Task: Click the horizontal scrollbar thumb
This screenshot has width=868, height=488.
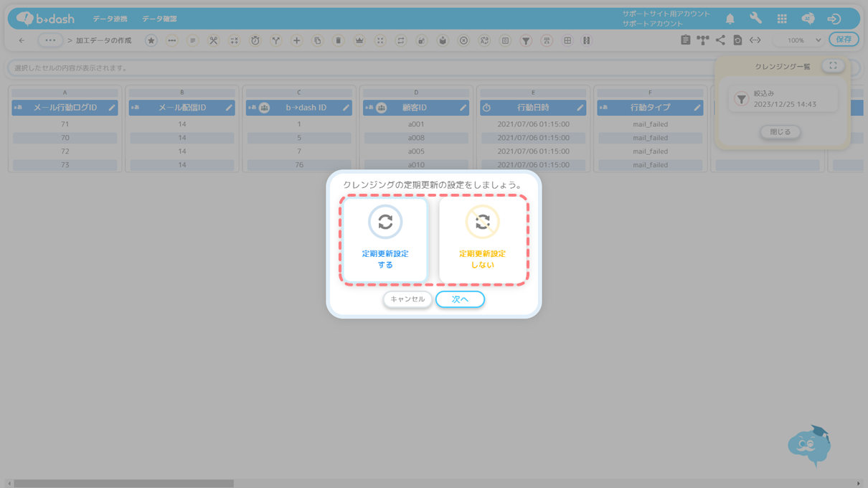Action: point(123,484)
